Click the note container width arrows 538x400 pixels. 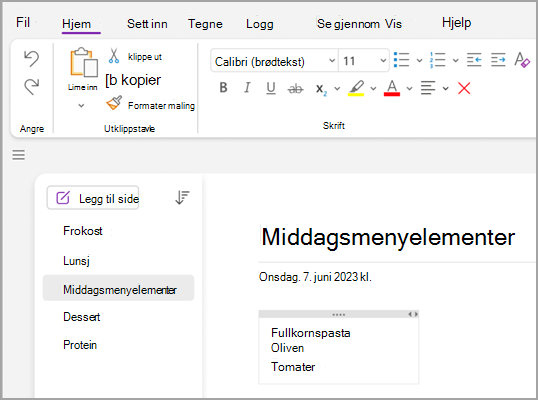pos(413,314)
